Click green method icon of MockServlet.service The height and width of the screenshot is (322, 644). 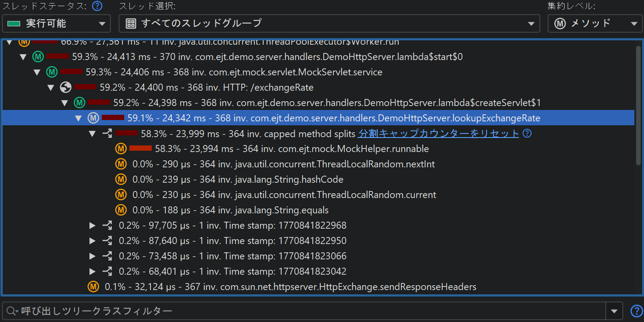coord(52,72)
